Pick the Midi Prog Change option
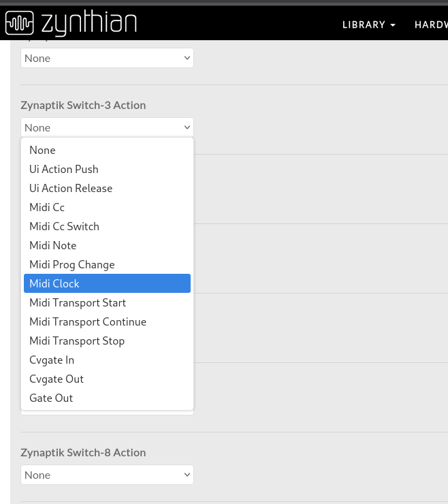 click(72, 264)
